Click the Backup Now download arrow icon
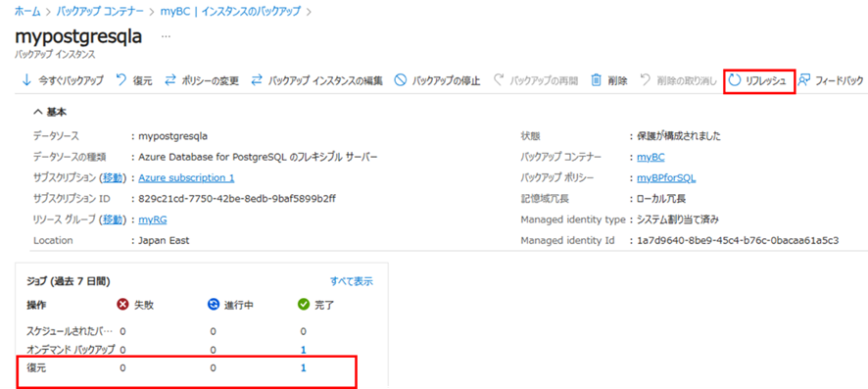The height and width of the screenshot is (389, 868). point(26,80)
